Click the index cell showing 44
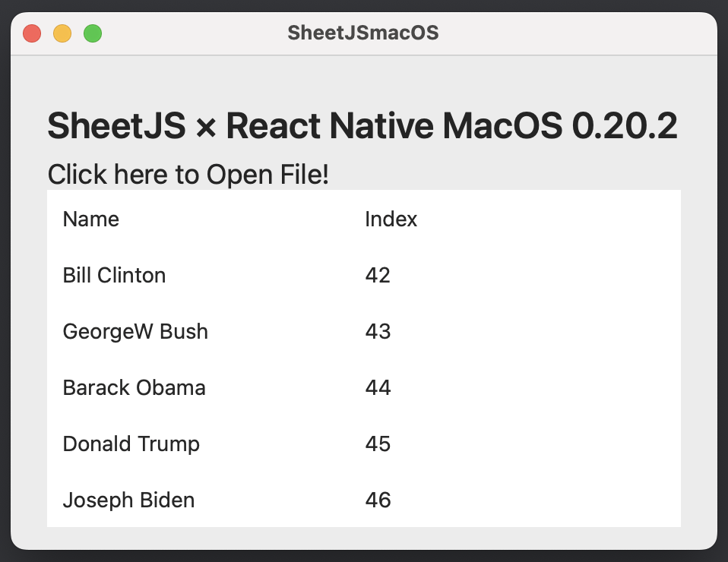 coord(378,388)
